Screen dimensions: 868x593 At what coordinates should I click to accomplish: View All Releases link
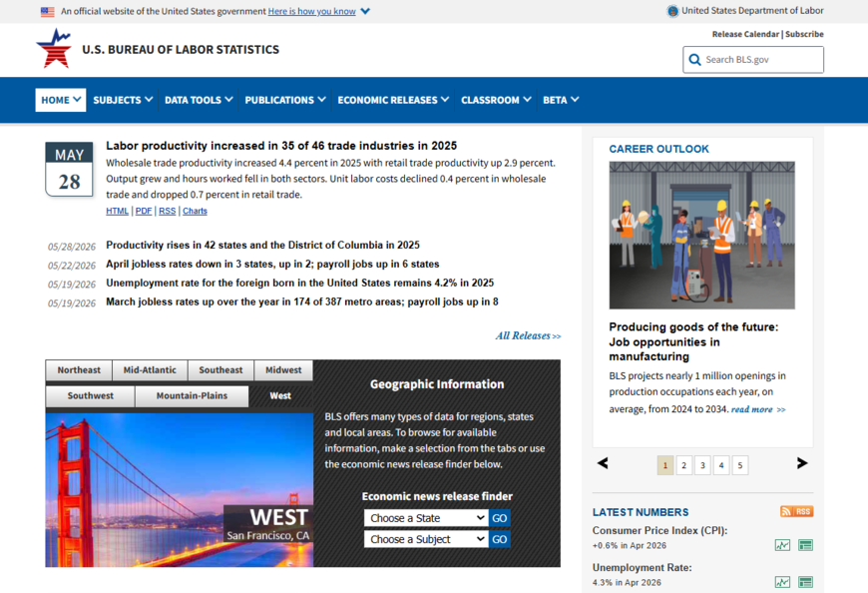point(528,335)
